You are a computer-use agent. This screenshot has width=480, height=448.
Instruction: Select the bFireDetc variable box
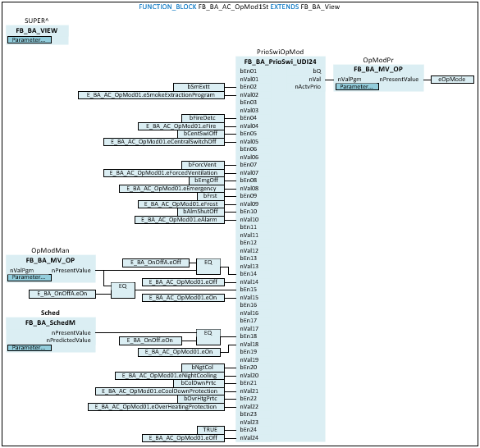203,118
